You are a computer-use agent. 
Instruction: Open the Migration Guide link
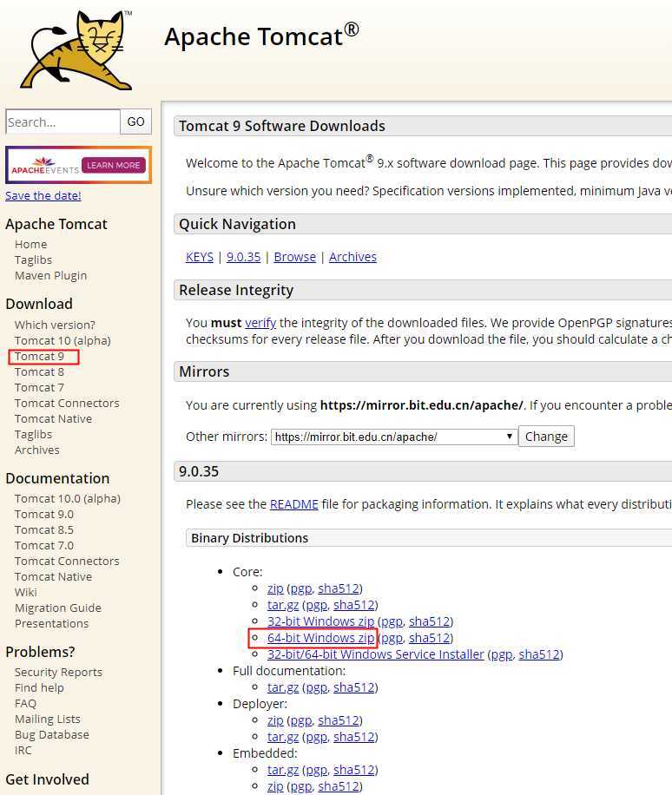pyautogui.click(x=58, y=608)
